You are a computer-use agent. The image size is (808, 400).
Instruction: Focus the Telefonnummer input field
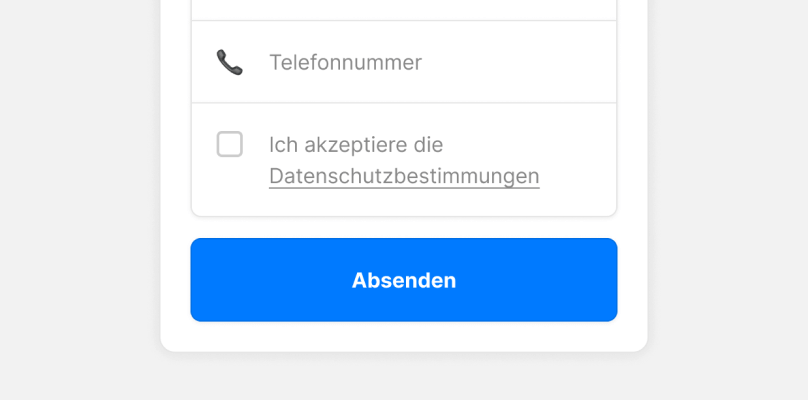click(404, 62)
